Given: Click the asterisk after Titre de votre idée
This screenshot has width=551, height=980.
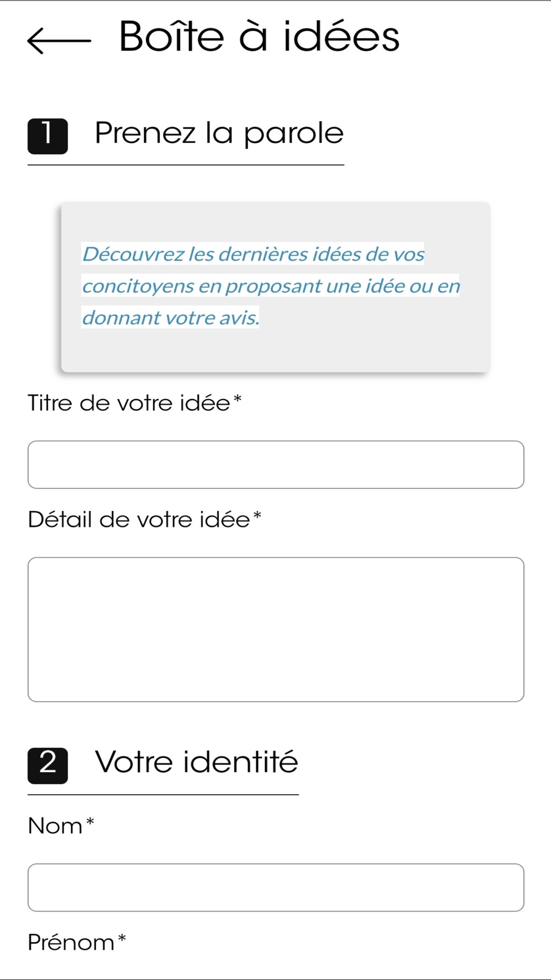Looking at the screenshot, I should (237, 399).
